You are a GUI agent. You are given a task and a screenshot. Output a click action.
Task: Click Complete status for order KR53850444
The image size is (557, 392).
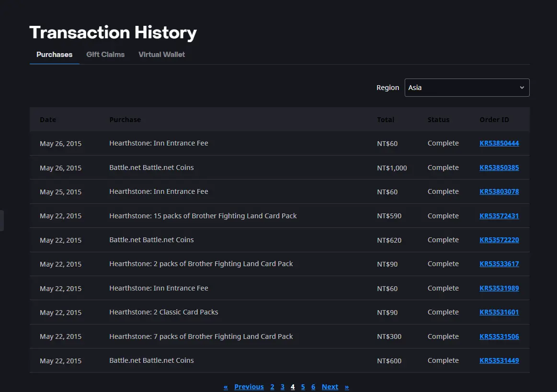click(443, 143)
